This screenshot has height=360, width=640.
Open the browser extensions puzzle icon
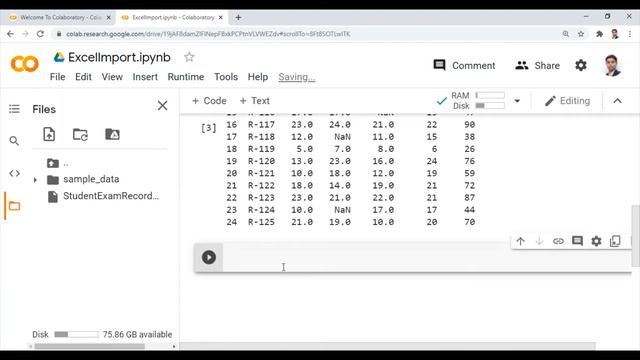click(599, 34)
